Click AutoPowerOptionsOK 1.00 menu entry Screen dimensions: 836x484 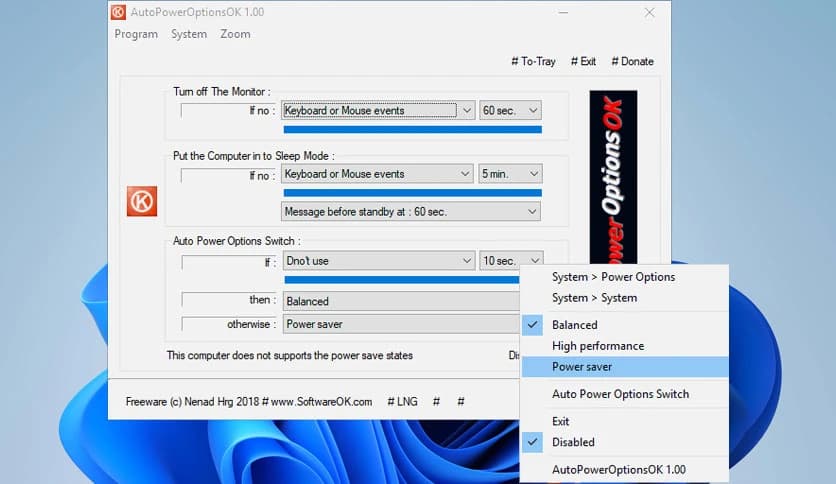(624, 470)
